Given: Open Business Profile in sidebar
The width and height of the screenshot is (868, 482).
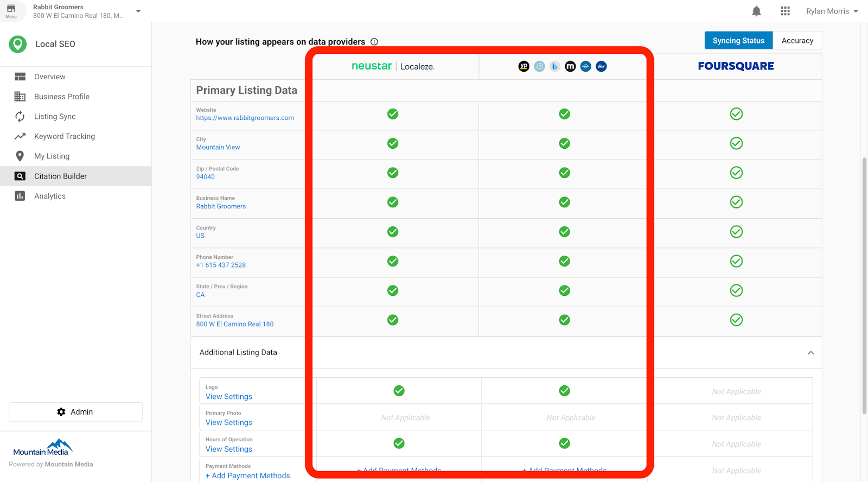Looking at the screenshot, I should (x=75, y=97).
